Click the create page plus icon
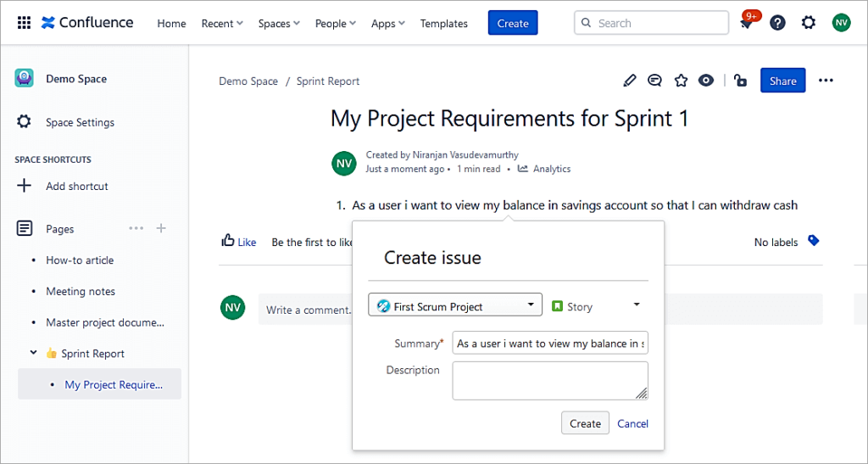The image size is (868, 464). point(161,228)
